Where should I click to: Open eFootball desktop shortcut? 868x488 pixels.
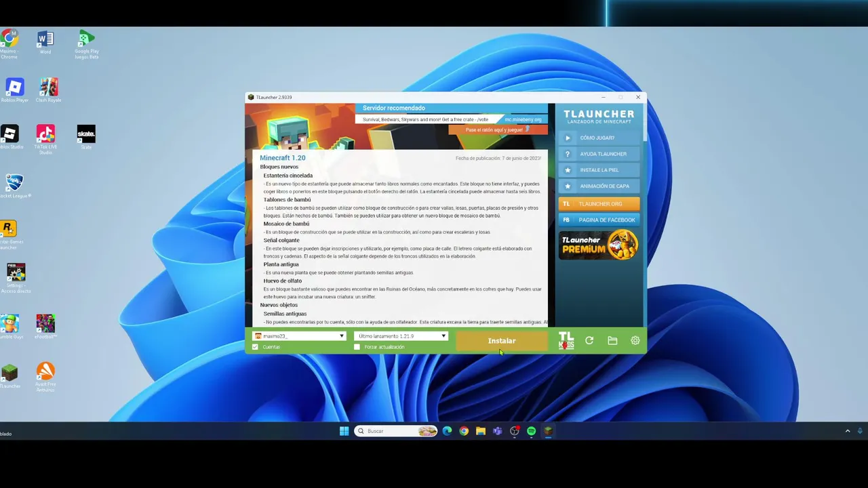click(45, 327)
